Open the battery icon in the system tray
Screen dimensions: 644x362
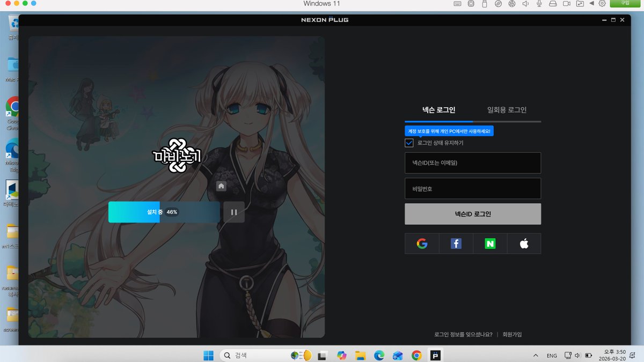[x=588, y=355]
